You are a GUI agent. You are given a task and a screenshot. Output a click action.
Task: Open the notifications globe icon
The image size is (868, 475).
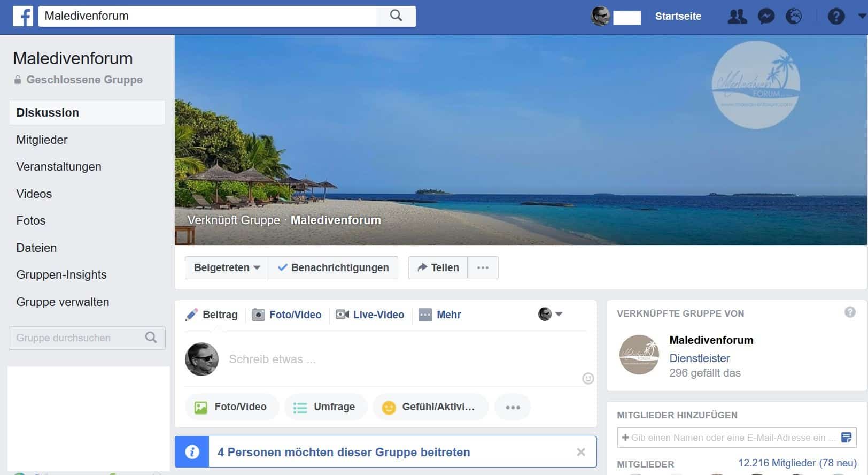tap(794, 17)
